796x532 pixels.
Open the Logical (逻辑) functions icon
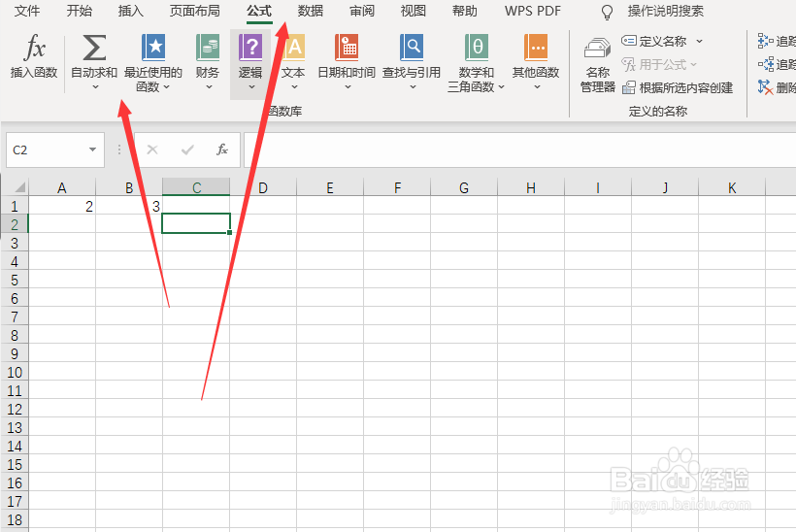tap(250, 48)
